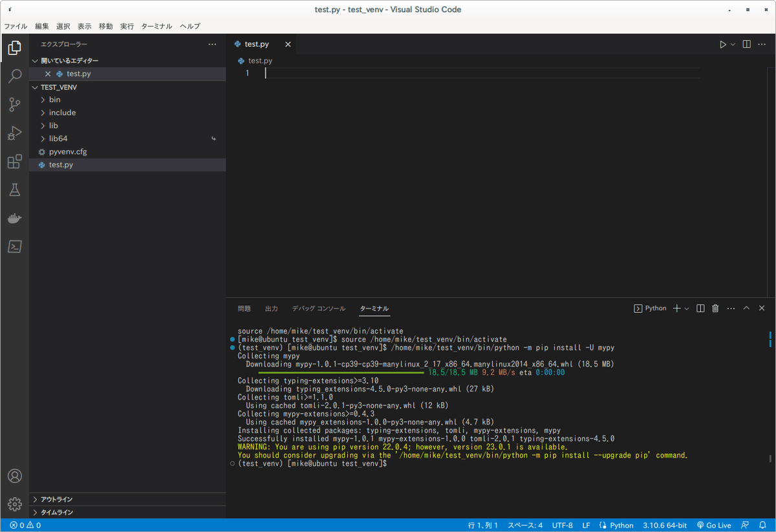Viewport: 776px width, 532px height.
Task: Change end of line sequence LF
Action: [586, 526]
